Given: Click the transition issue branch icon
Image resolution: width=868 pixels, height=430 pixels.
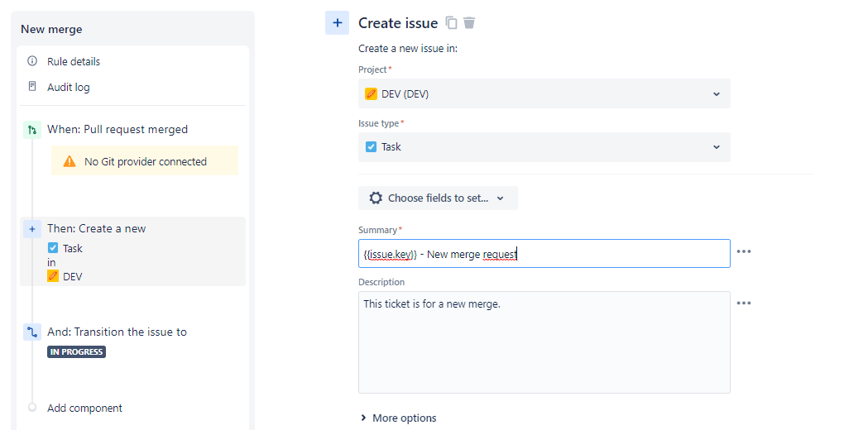Looking at the screenshot, I should (x=32, y=332).
